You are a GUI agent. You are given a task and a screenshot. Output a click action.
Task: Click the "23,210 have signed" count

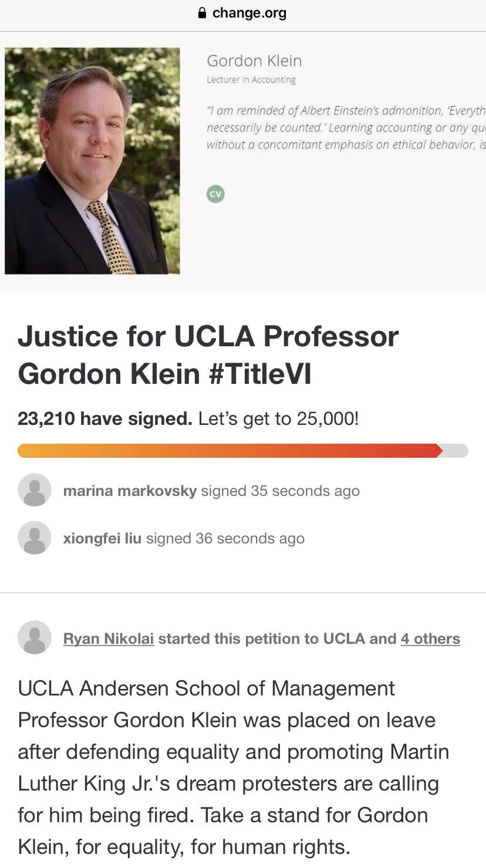click(x=104, y=419)
